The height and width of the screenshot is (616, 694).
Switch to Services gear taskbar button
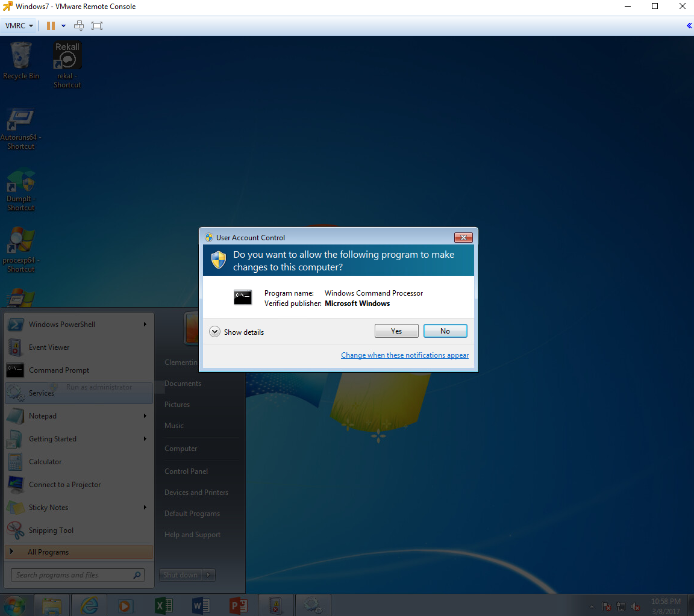(x=313, y=605)
